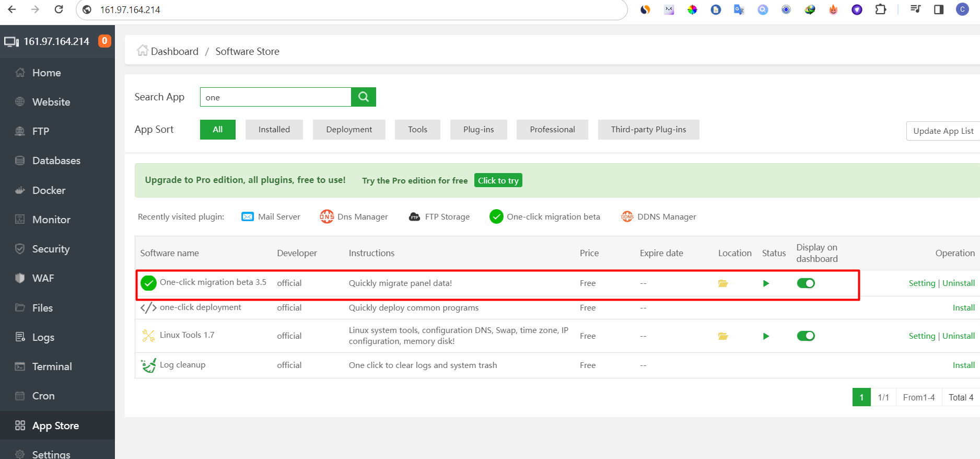Viewport: 980px width, 459px height.
Task: Open the browser extensions puzzle icon
Action: 881,9
